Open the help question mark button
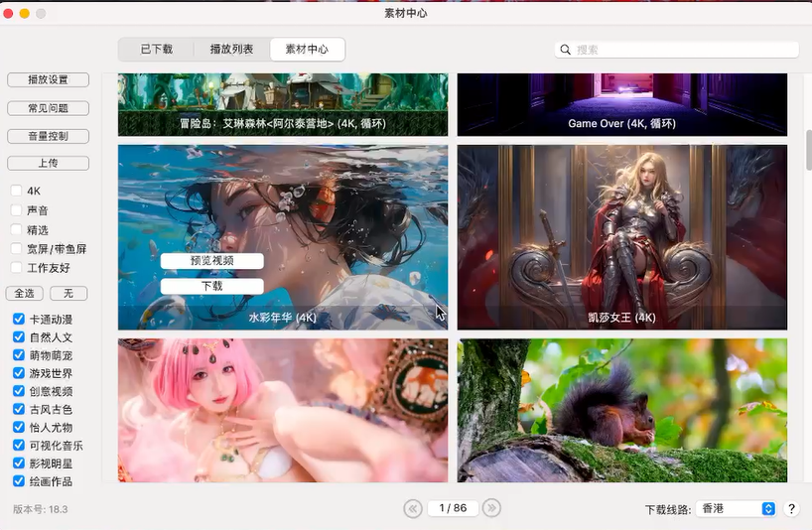Screen dimensions: 812x530 (x=791, y=509)
